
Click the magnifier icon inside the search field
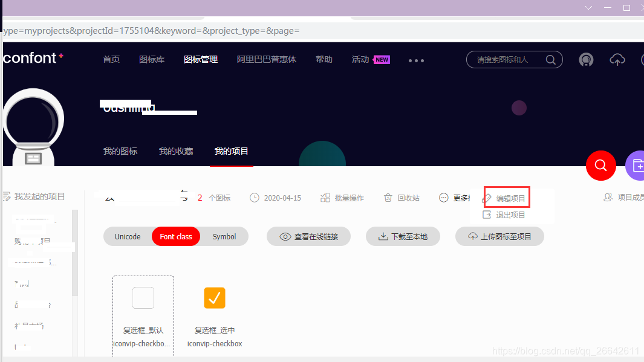click(x=550, y=59)
